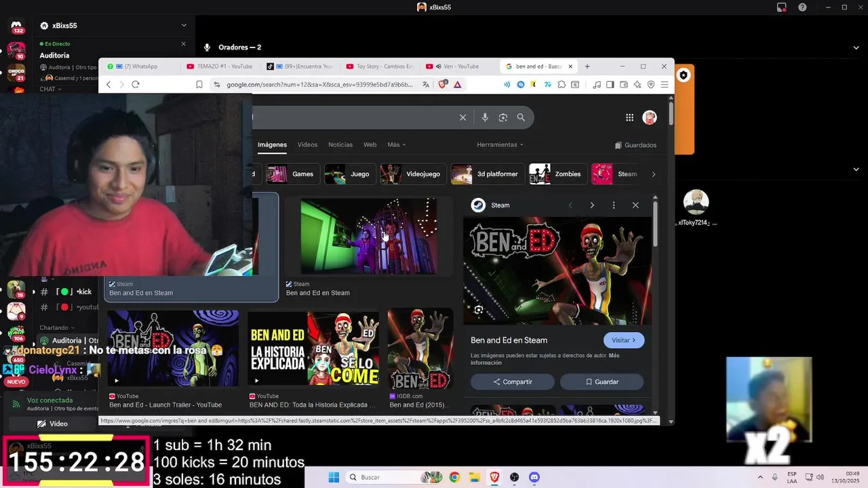Go to next image in Steam preview panel
The width and height of the screenshot is (868, 488).
[x=592, y=205]
